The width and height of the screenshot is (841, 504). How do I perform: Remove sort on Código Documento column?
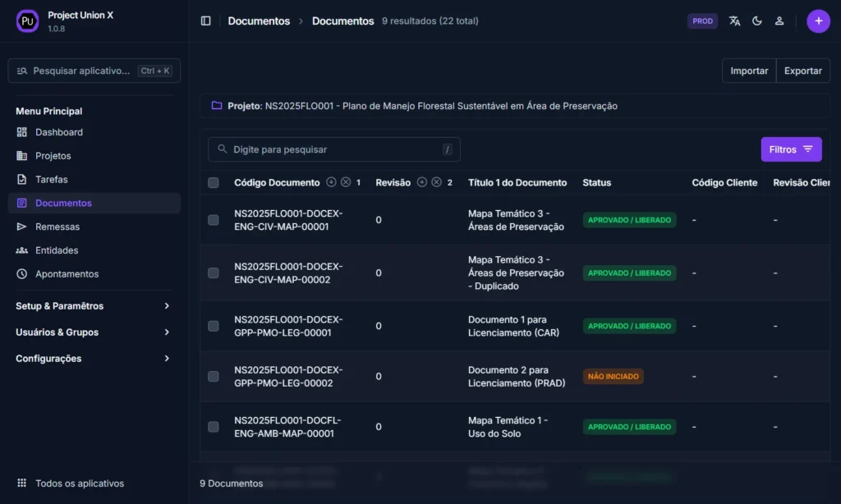click(346, 182)
